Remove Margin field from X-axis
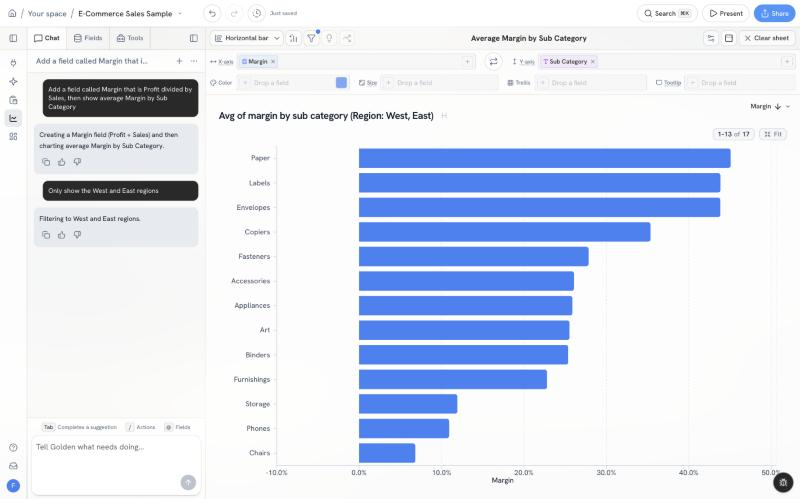Viewport: 800px width, 499px height. pos(273,62)
